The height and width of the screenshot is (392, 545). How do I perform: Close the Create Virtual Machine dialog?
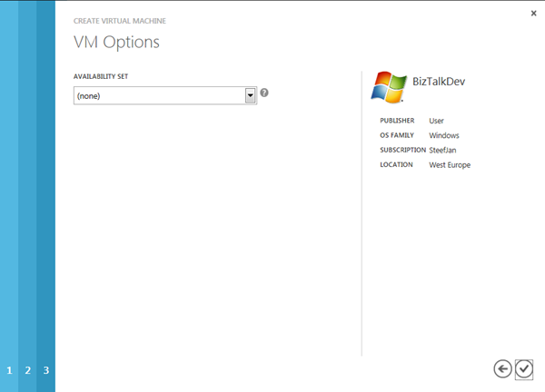click(533, 14)
